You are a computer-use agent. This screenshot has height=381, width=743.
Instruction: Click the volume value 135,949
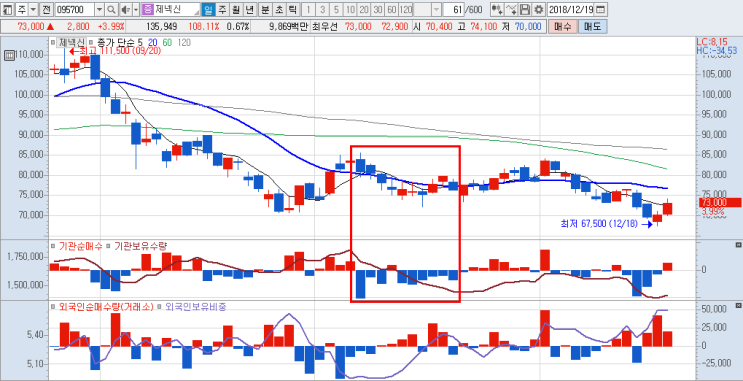point(162,27)
